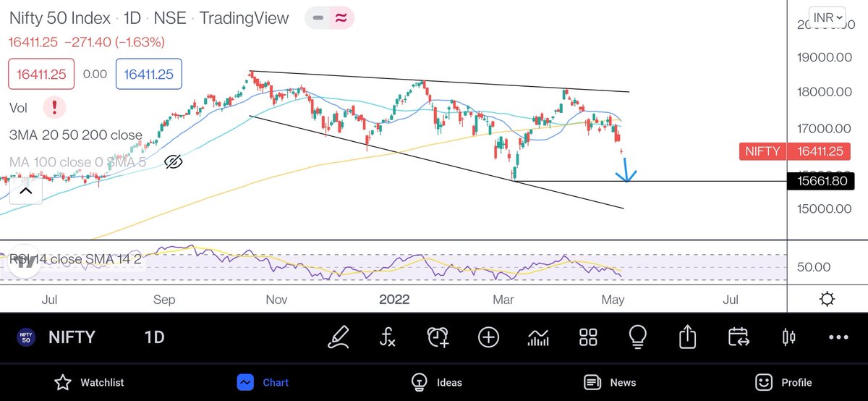The width and height of the screenshot is (868, 401).
Task: Collapse the indicator legend chevron
Action: point(25,192)
